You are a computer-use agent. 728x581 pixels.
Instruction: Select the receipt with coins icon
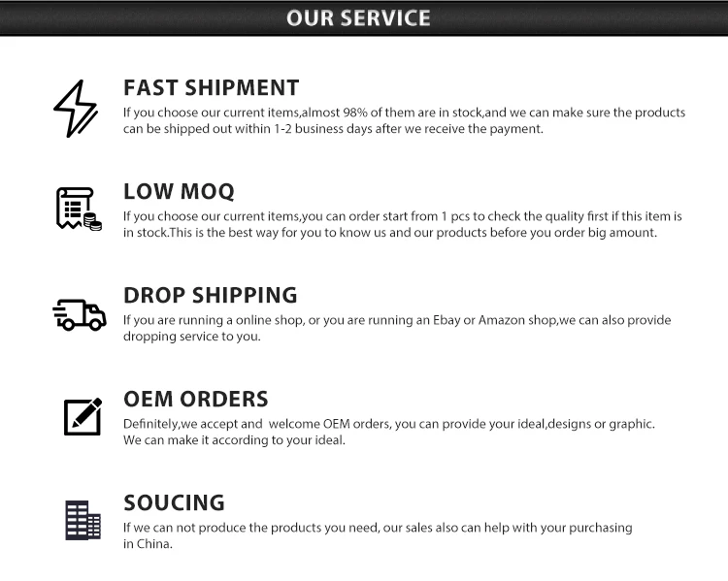click(78, 209)
